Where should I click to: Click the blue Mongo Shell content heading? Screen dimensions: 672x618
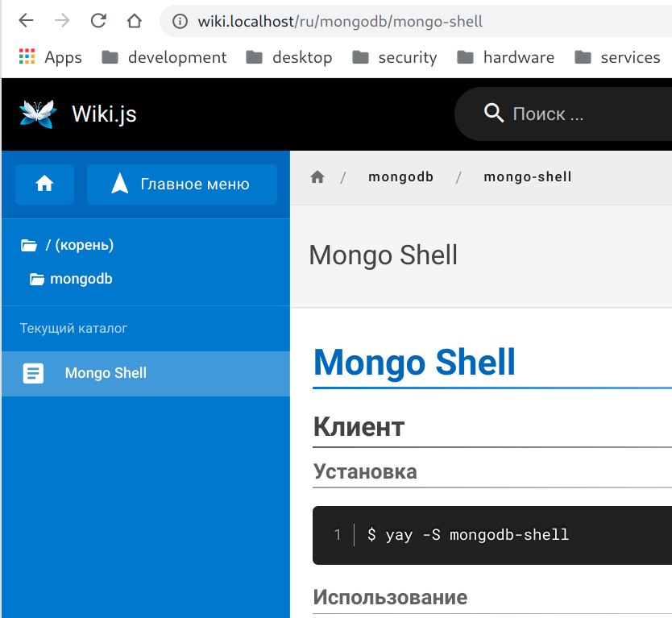414,363
